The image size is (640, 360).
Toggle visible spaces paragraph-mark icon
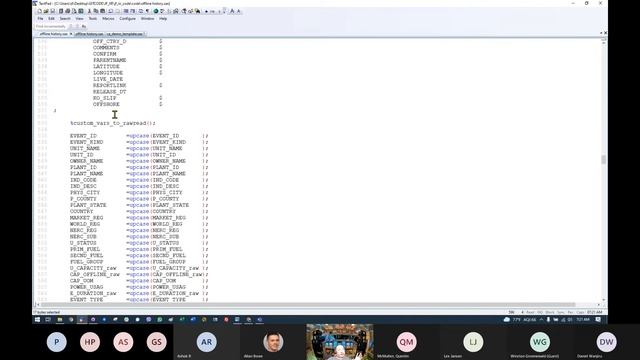[147, 11]
